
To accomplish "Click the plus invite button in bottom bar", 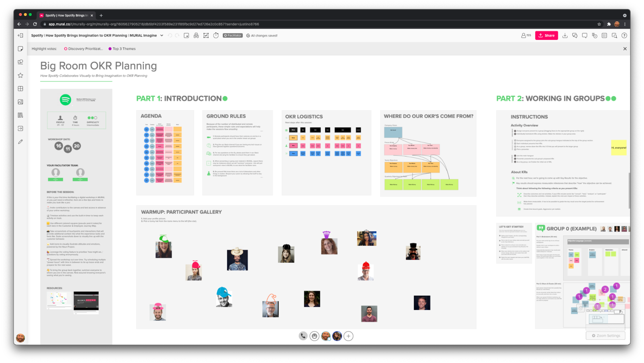I will (349, 336).
